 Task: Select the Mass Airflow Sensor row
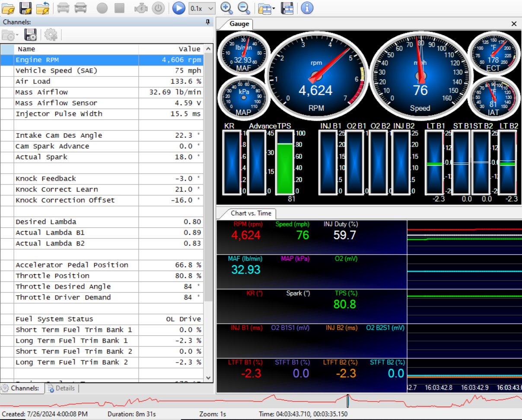pos(102,103)
